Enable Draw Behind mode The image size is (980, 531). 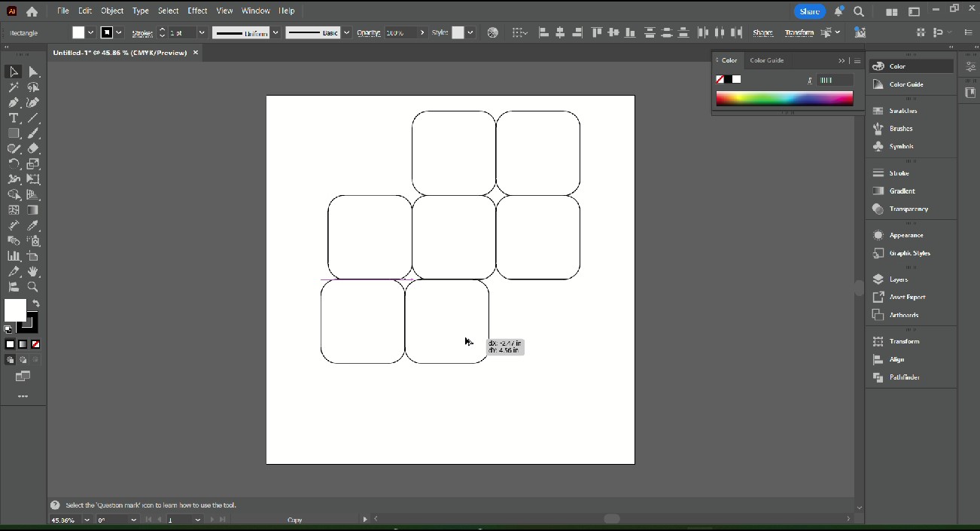point(23,360)
